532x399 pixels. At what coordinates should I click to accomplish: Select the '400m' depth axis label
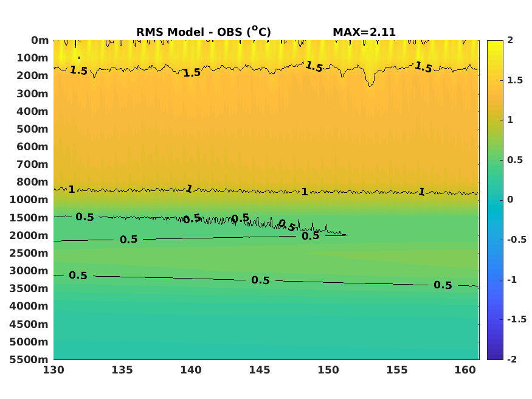[33, 111]
